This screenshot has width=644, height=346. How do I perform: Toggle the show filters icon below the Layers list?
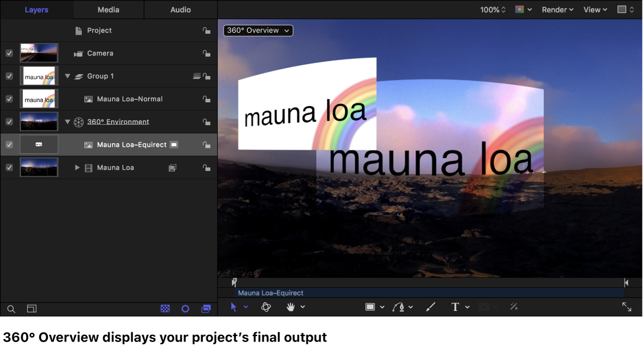click(185, 308)
